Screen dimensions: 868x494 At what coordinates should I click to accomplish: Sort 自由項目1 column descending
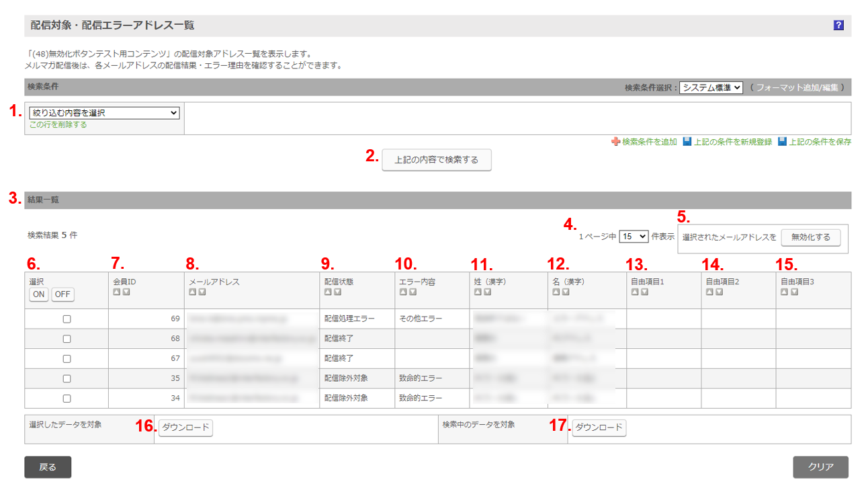coord(644,292)
